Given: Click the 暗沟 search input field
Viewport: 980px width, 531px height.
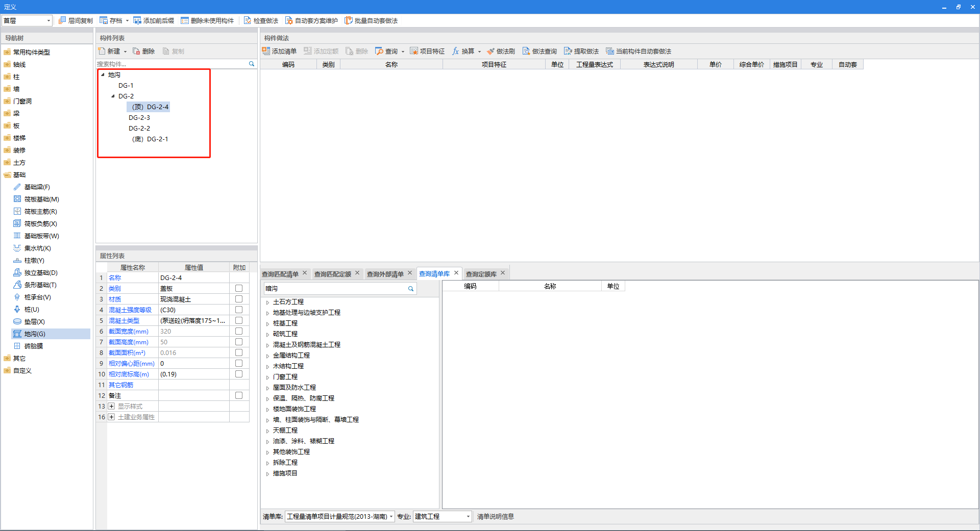Looking at the screenshot, I should pyautogui.click(x=335, y=289).
